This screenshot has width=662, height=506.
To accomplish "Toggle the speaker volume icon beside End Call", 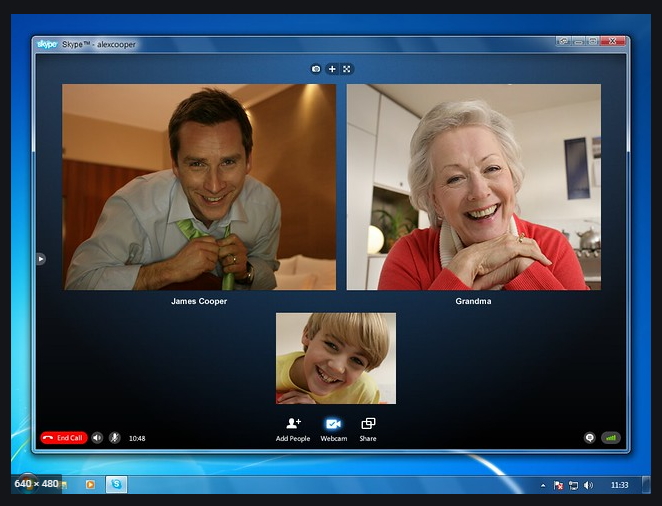I will click(x=97, y=438).
